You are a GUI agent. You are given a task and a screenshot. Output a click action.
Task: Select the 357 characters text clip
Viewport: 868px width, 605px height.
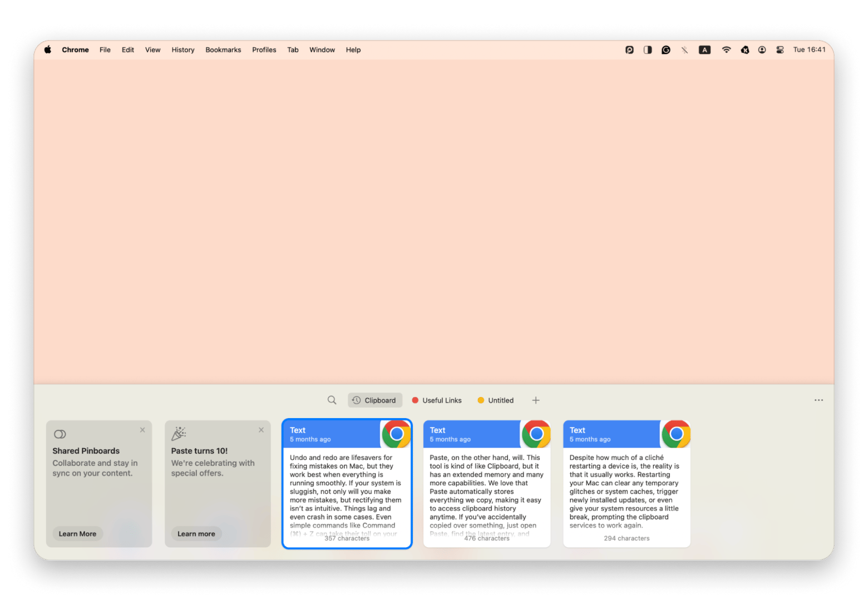click(347, 489)
